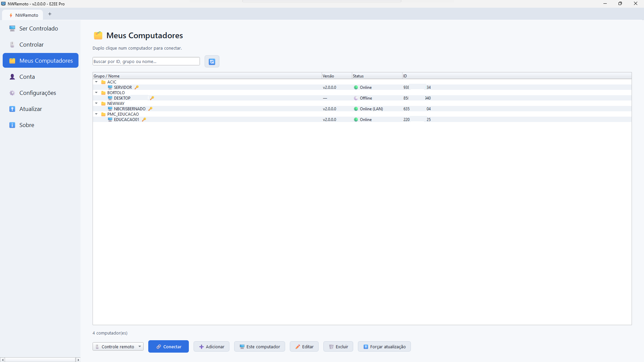Click the key icon next to DESKTOP
This screenshot has width=644, height=362.
click(x=152, y=98)
